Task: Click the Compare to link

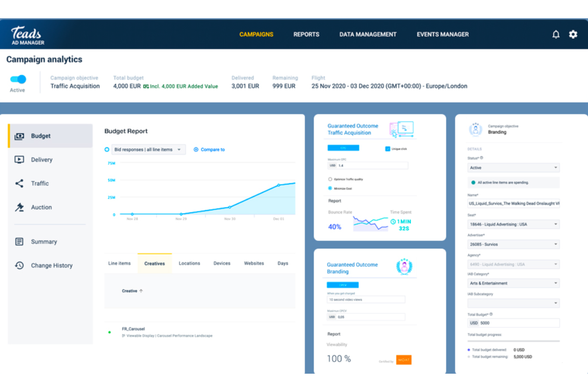Action: (209, 150)
